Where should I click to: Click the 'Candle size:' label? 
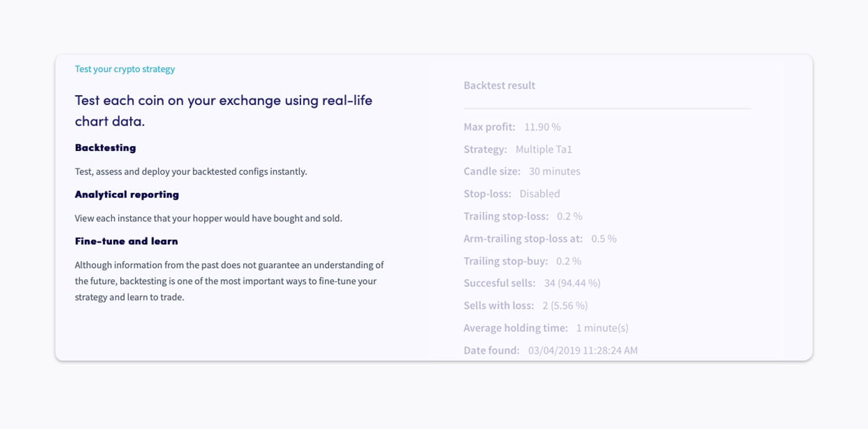(492, 171)
